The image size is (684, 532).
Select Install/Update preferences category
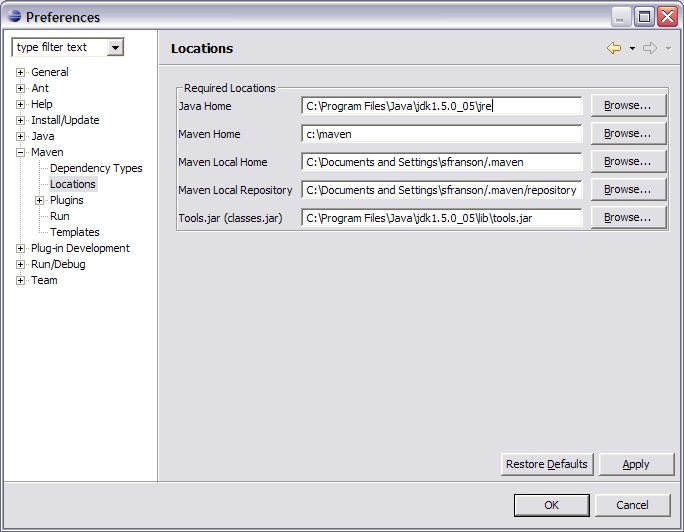(x=65, y=120)
